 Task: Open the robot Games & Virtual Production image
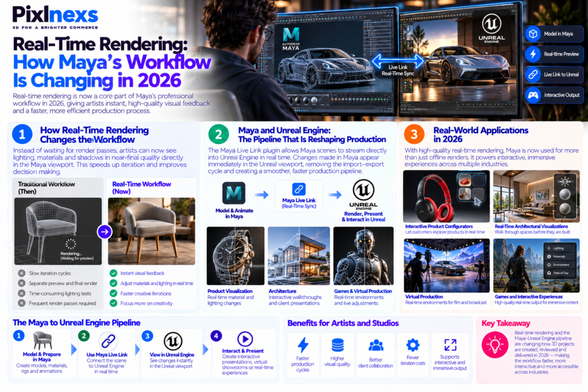point(363,256)
